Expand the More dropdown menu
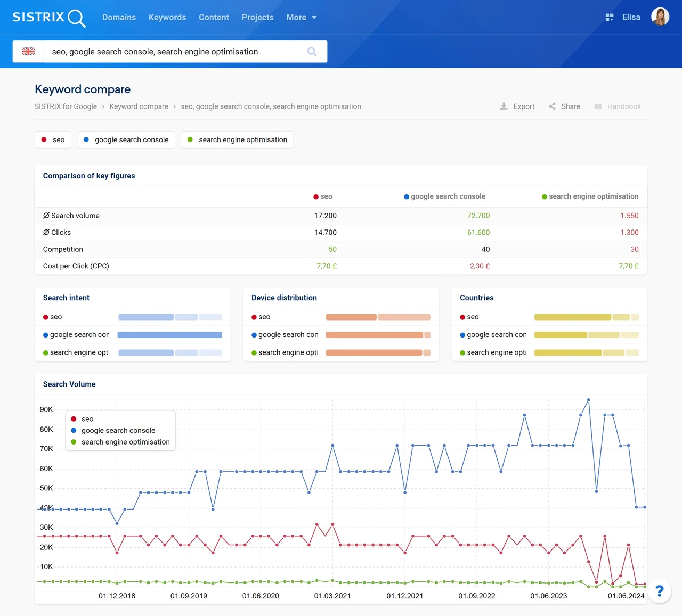The width and height of the screenshot is (682, 616). click(x=302, y=18)
